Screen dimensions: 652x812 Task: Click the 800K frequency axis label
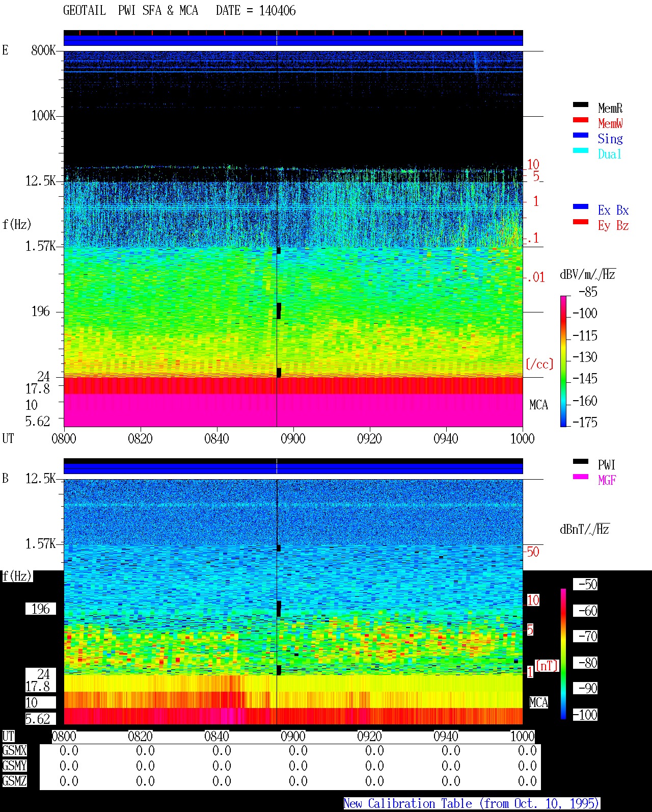pos(43,50)
